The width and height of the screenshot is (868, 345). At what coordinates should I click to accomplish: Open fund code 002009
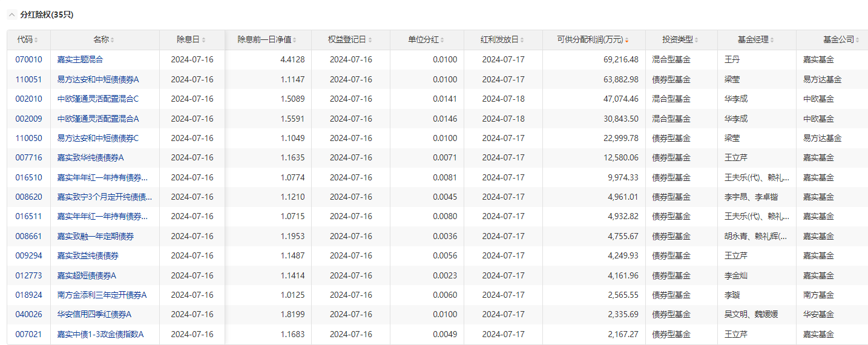pyautogui.click(x=29, y=119)
